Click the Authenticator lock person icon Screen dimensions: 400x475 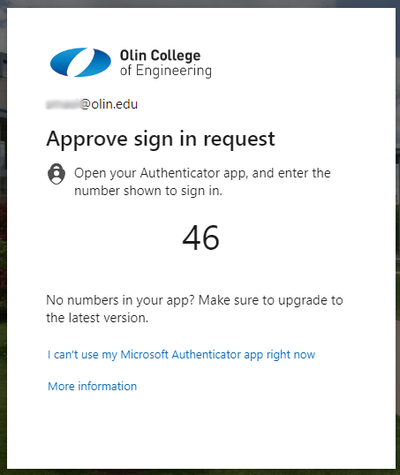coord(56,173)
